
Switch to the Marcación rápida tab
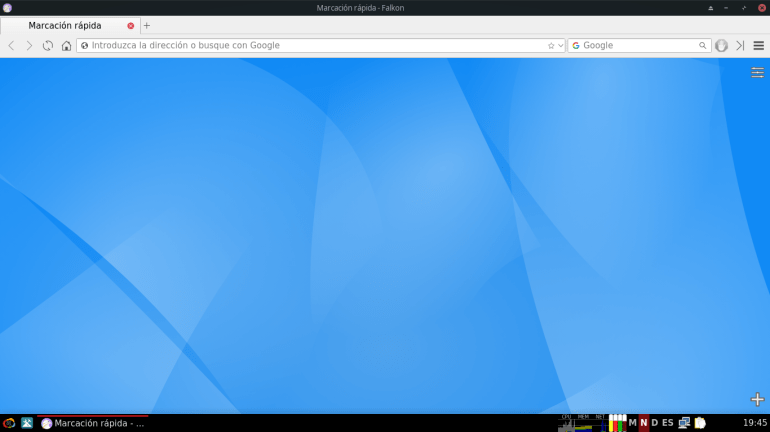pyautogui.click(x=65, y=26)
